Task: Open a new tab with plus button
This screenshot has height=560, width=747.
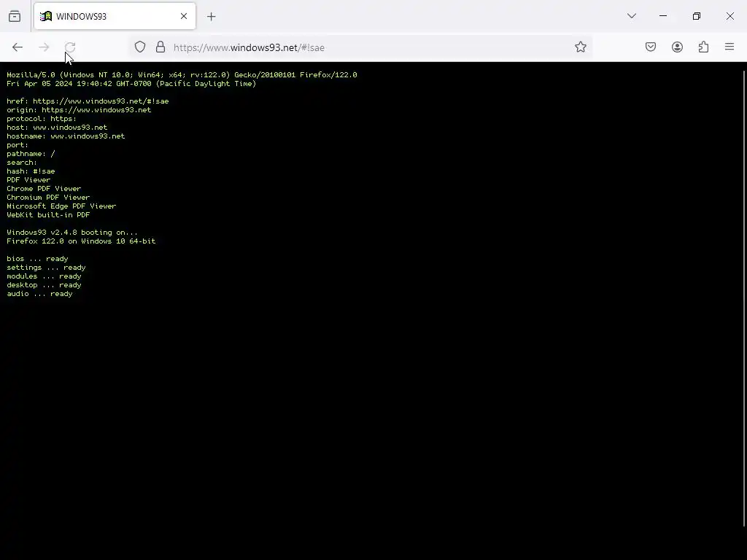Action: pyautogui.click(x=211, y=17)
